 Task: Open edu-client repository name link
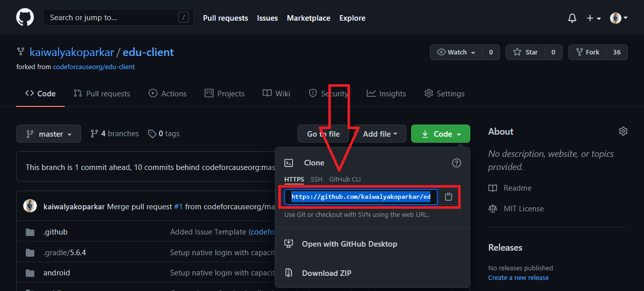148,52
